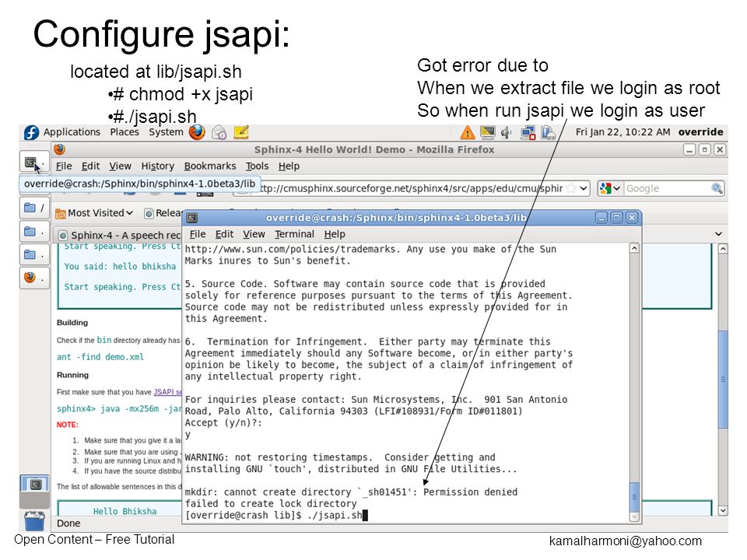
Task: Open the terminal File menu
Action: tap(198, 234)
